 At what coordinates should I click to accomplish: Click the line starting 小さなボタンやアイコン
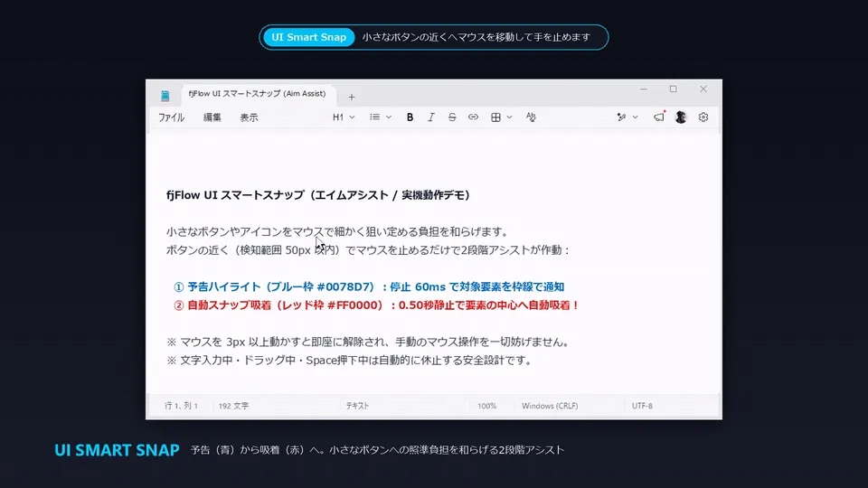pyautogui.click(x=337, y=231)
